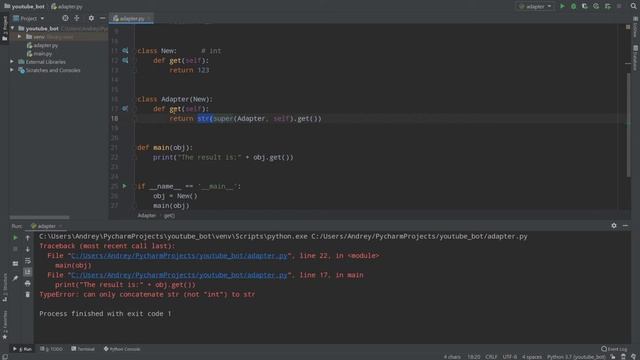Change 4 spaces indent setting
The height and width of the screenshot is (360, 640).
pos(532,357)
